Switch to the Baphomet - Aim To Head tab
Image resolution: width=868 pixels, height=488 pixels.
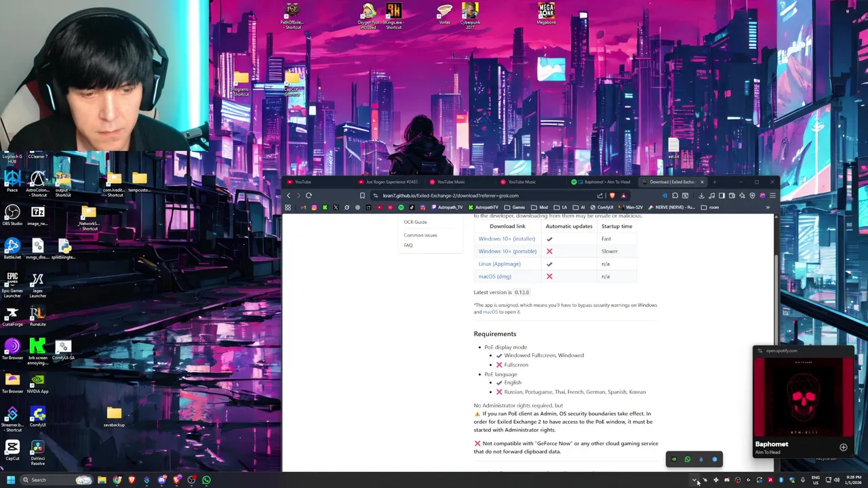(x=603, y=182)
